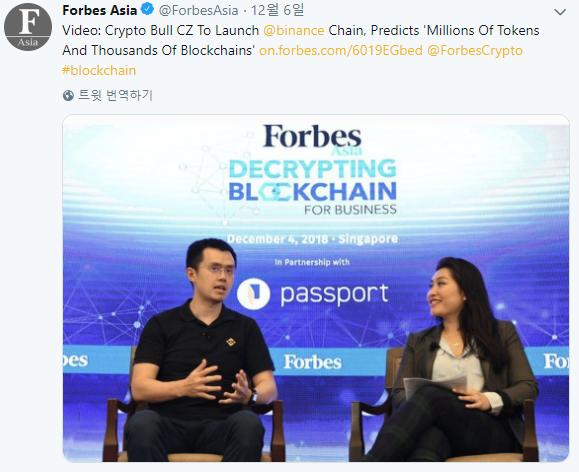Click the passport sponsor logo in the photo
The height and width of the screenshot is (472, 579).
[312, 294]
